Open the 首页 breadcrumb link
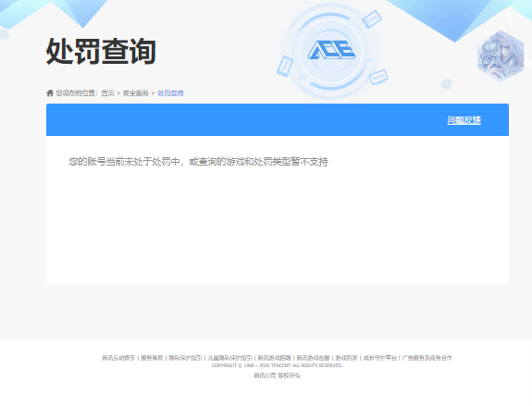This screenshot has width=532, height=406. pos(107,92)
